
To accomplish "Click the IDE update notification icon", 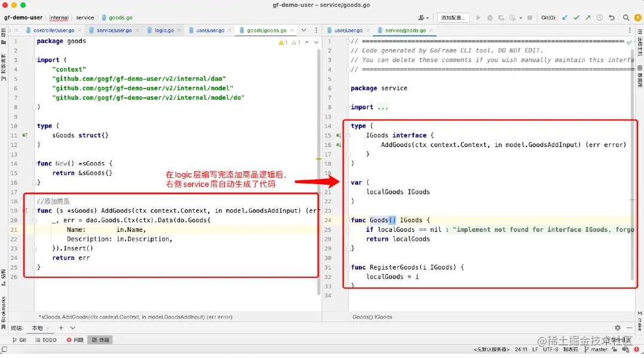I will [637, 18].
